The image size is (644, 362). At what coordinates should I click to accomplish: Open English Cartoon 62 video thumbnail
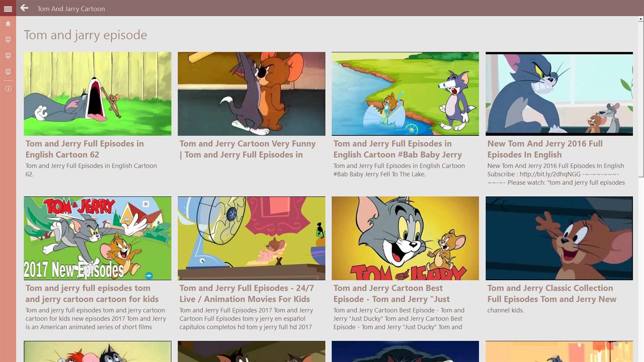[97, 94]
